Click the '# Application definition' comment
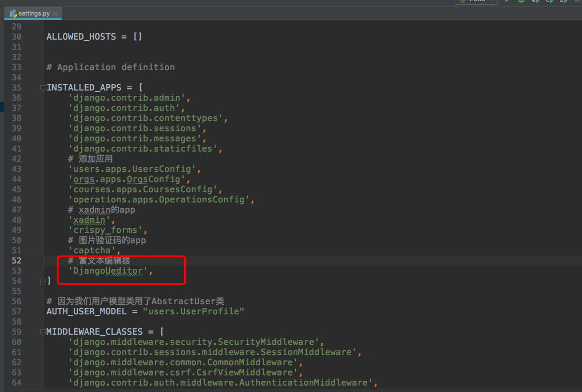The image size is (582, 392). click(x=111, y=67)
